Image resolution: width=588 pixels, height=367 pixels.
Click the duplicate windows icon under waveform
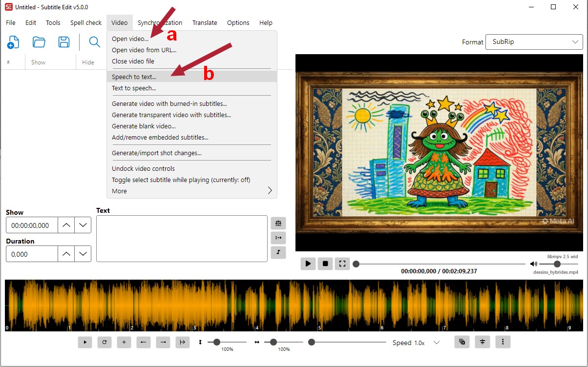(x=462, y=342)
